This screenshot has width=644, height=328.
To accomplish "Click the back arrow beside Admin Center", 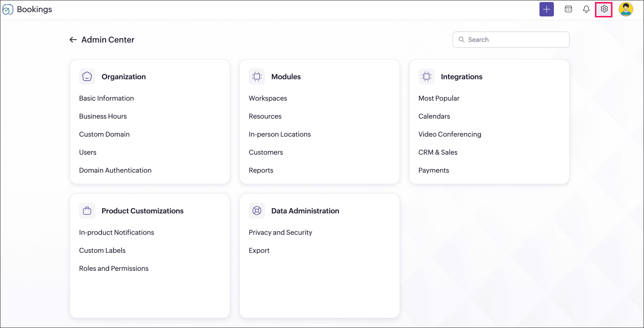I will pos(73,39).
